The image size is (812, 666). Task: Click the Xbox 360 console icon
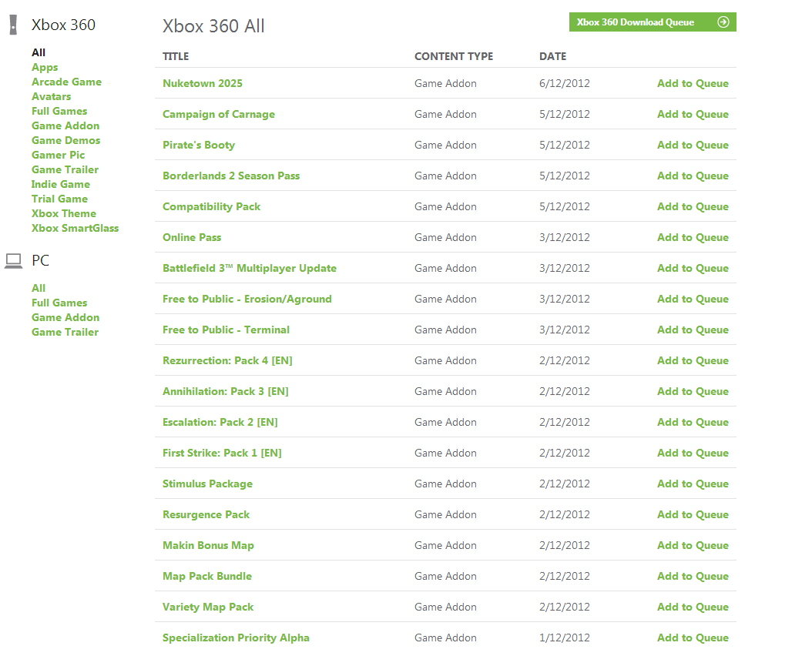pos(13,25)
